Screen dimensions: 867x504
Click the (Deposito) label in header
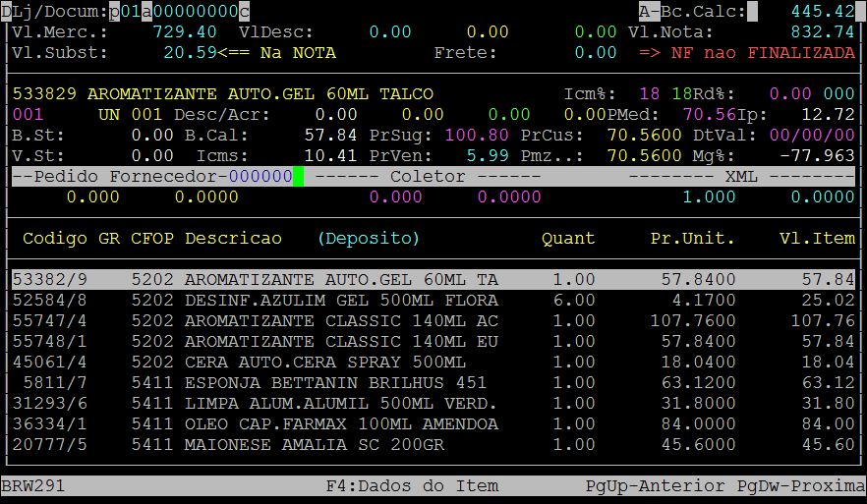369,239
